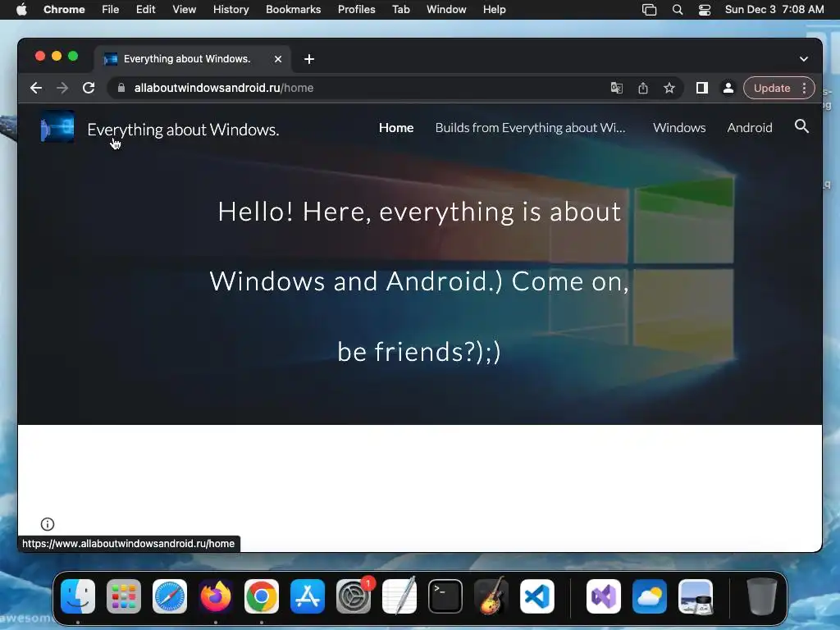840x630 pixels.
Task: Open the View menu
Action: (185, 10)
